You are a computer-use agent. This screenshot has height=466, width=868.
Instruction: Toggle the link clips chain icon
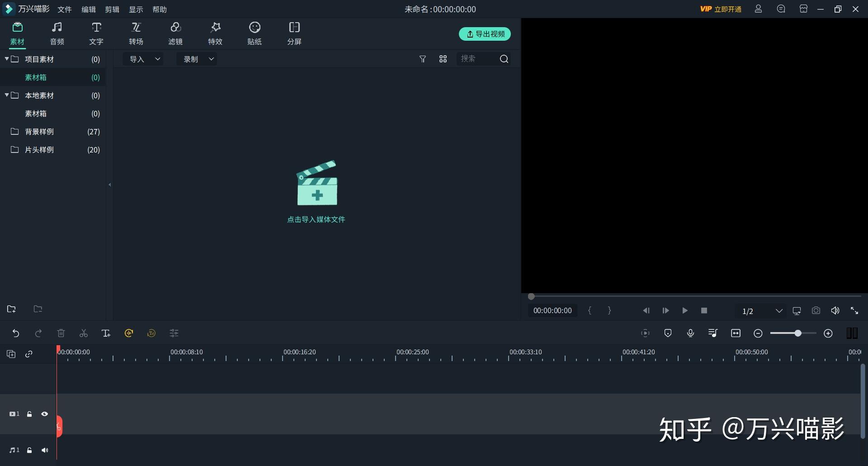click(x=29, y=354)
